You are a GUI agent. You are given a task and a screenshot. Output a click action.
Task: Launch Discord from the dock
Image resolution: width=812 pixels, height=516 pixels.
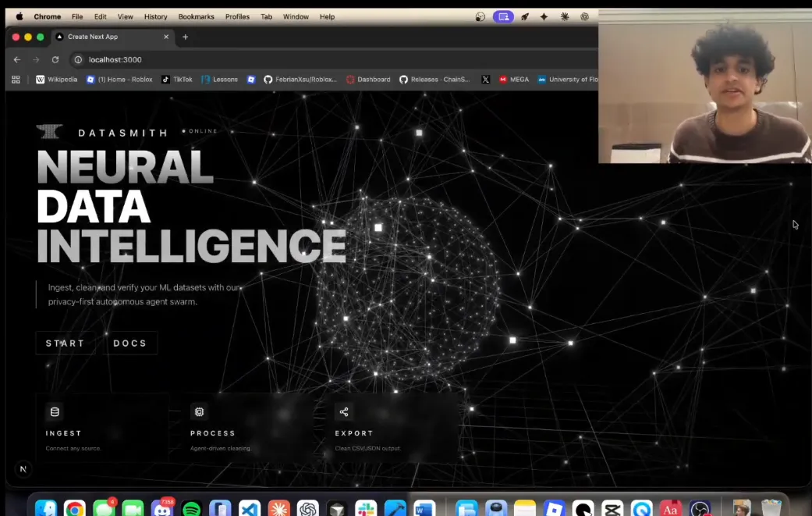pos(162,507)
